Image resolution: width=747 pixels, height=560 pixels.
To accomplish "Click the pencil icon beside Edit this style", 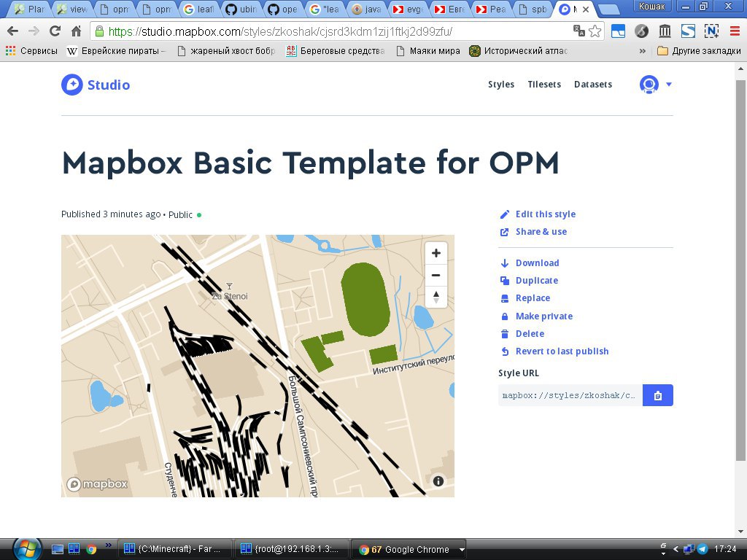I will pyautogui.click(x=505, y=214).
